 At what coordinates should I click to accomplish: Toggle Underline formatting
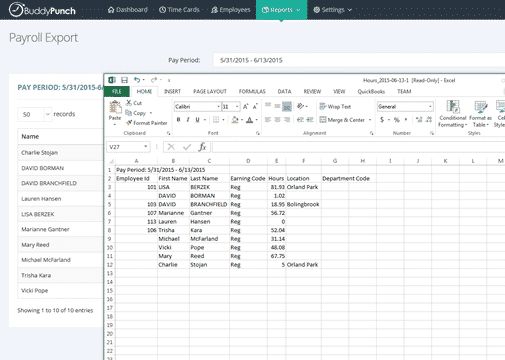pyautogui.click(x=197, y=120)
